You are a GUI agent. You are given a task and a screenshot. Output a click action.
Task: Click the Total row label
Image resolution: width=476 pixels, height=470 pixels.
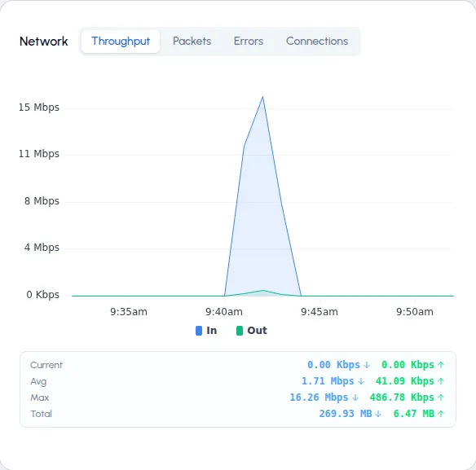coord(41,414)
